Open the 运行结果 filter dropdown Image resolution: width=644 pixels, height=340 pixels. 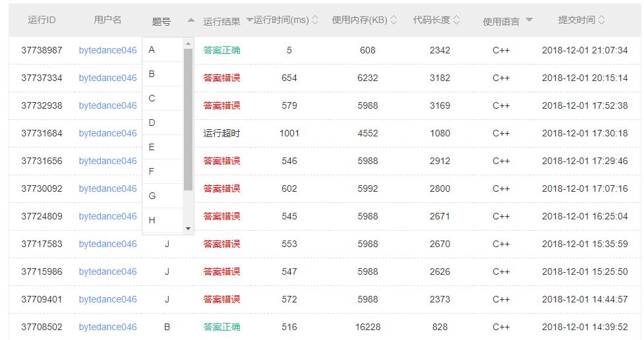[x=249, y=20]
